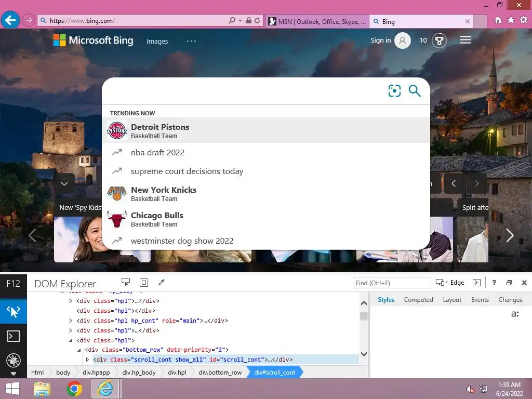Image resolution: width=532 pixels, height=399 pixels.
Task: Start visual search with camera icon
Action: tap(395, 91)
